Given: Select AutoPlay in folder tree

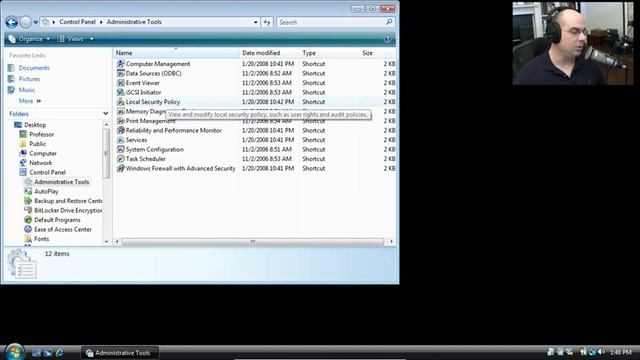Looking at the screenshot, I should pos(46,191).
